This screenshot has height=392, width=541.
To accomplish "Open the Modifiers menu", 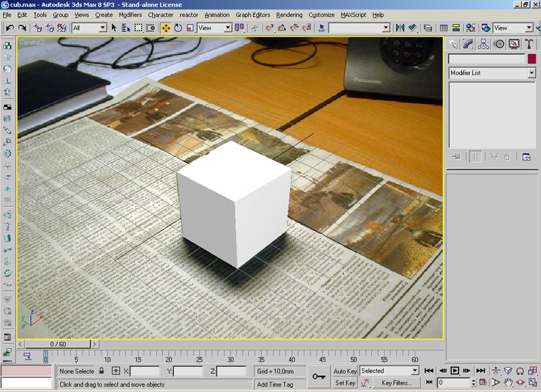I will point(130,15).
